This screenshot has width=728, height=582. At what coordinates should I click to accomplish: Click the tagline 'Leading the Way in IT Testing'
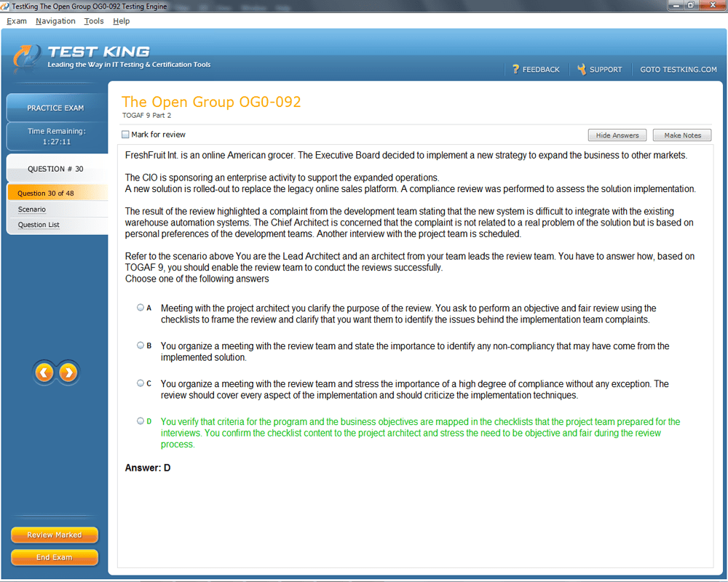click(129, 65)
